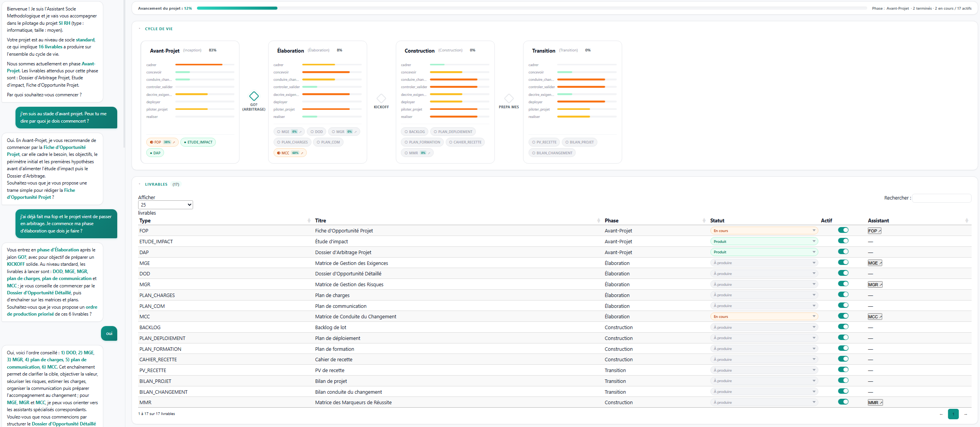Open status dropdown for DOD row

(764, 274)
